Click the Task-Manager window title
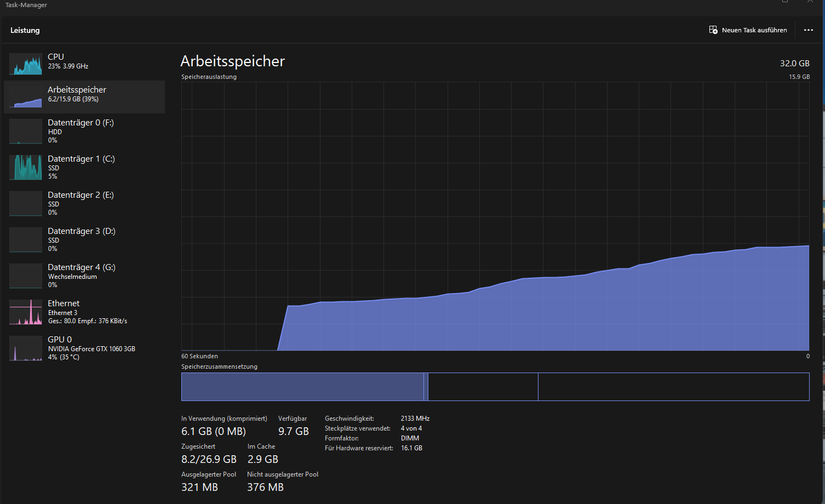825x504 pixels. pyautogui.click(x=26, y=5)
